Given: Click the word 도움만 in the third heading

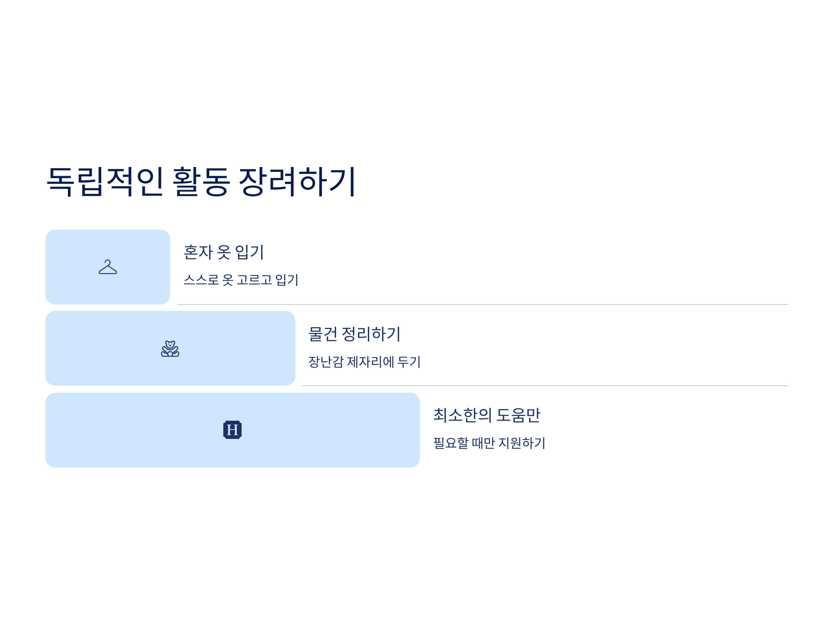Looking at the screenshot, I should (518, 415).
